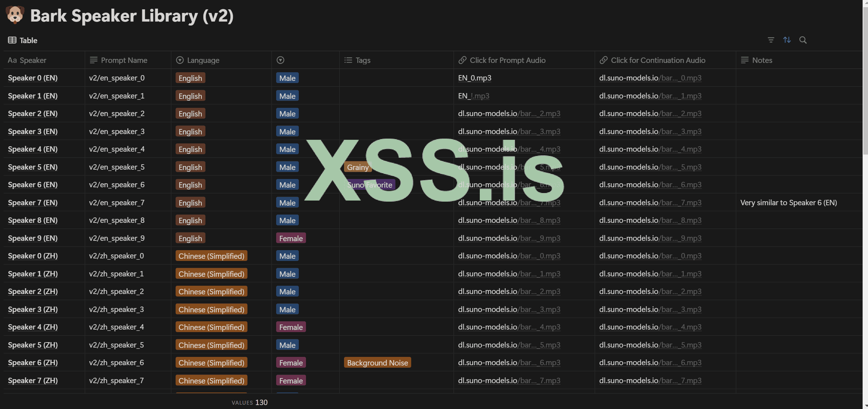Click the Speaker column header
The height and width of the screenshot is (409, 868).
coord(27,60)
